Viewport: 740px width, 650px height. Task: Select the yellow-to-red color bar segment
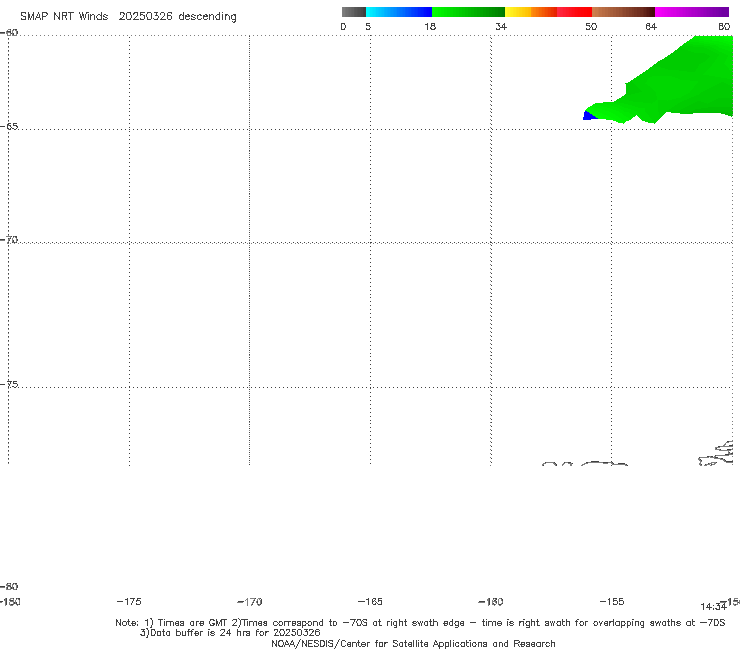pos(548,12)
